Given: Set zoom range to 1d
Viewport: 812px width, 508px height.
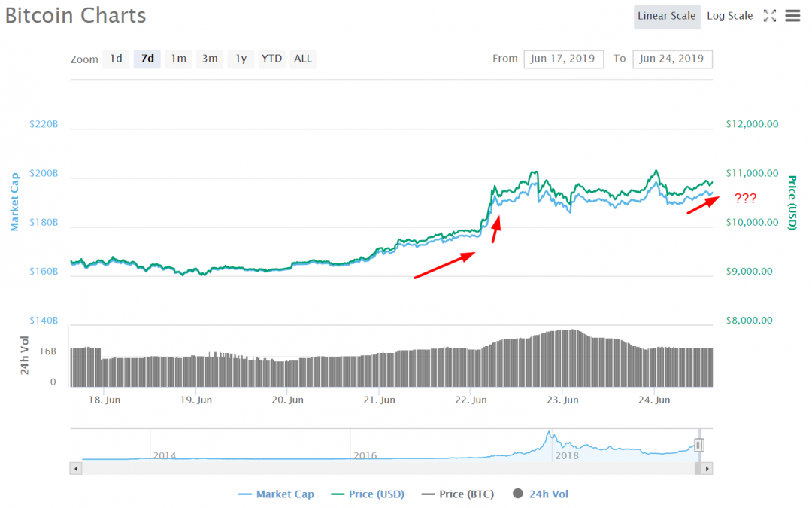Looking at the screenshot, I should tap(116, 59).
